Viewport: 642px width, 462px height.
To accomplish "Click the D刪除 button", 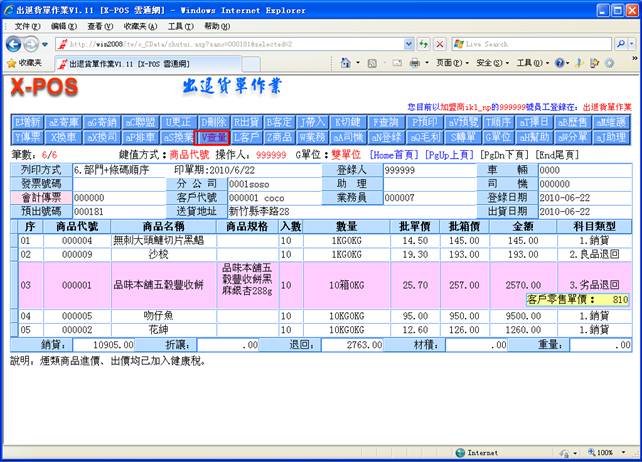I will [212, 121].
